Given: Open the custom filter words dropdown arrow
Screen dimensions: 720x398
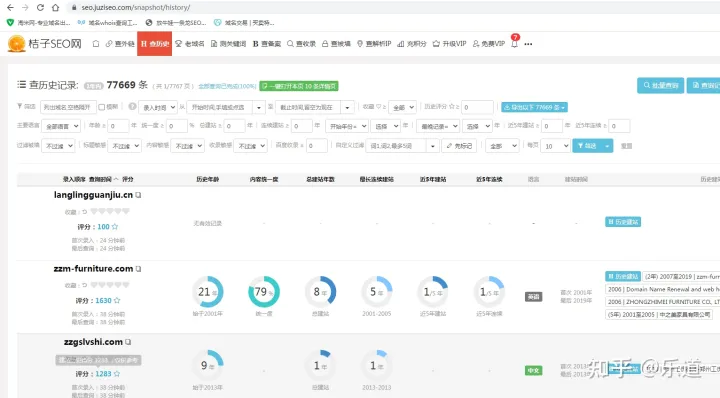Looking at the screenshot, I should click(432, 146).
